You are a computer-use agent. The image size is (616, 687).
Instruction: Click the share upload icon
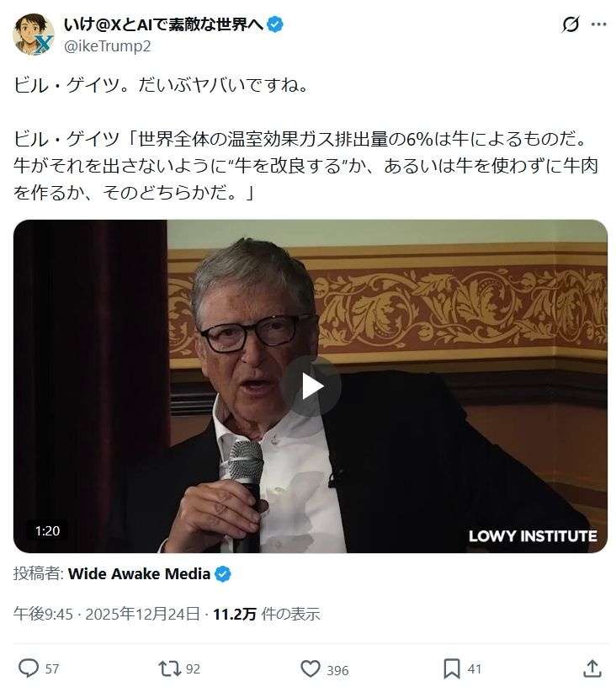[592, 668]
